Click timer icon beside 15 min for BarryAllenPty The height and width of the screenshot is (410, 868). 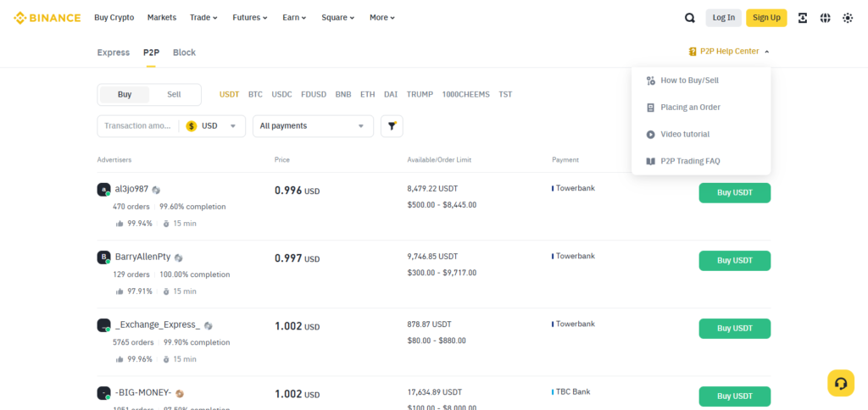166,291
